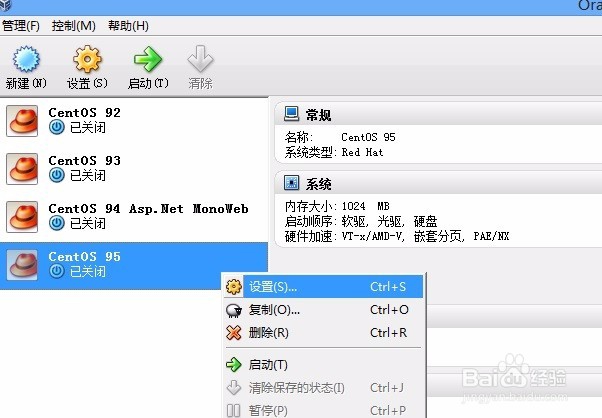Click the New (新建) blue starburst icon

coord(26,59)
